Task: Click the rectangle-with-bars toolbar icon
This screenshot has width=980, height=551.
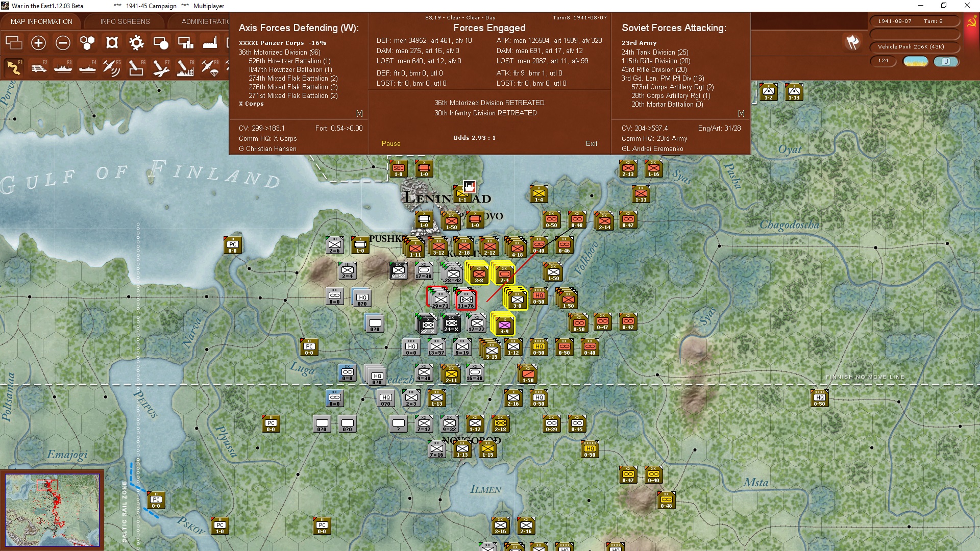Action: click(185, 43)
